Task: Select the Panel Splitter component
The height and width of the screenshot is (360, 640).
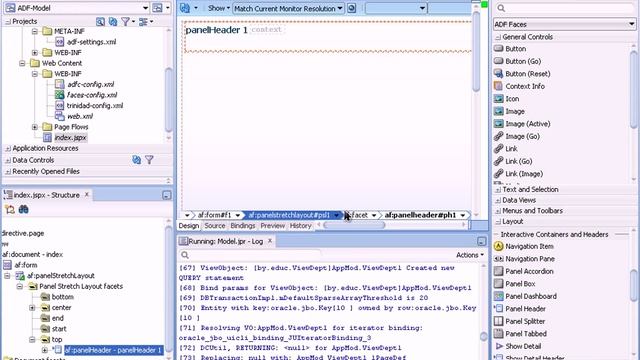Action: [x=525, y=321]
